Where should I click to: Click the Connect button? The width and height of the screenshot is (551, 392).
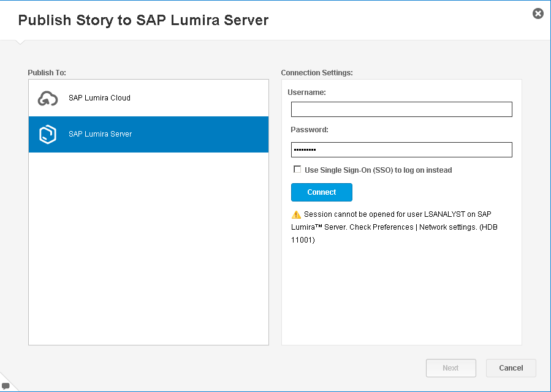[x=322, y=192]
